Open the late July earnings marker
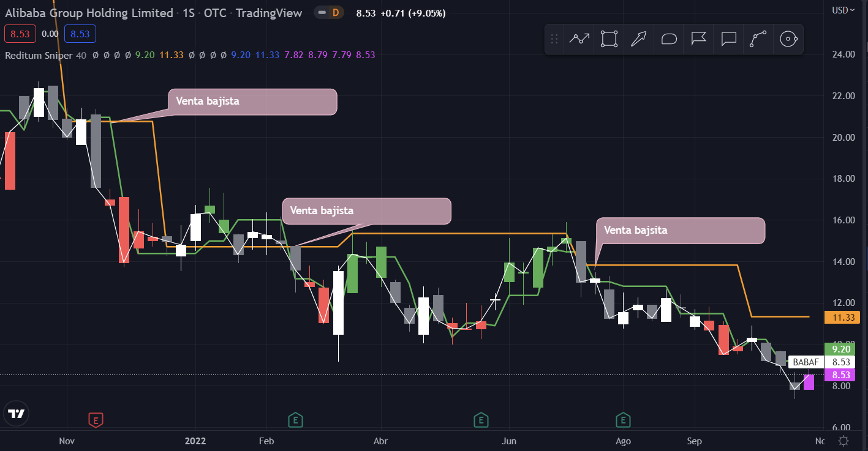This screenshot has width=868, height=451. tap(623, 420)
